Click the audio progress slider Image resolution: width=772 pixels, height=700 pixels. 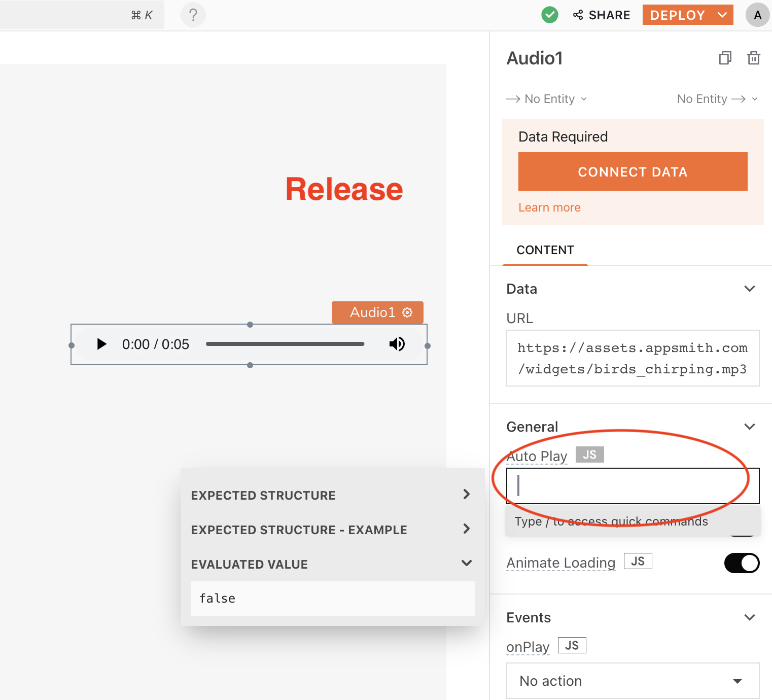(285, 344)
